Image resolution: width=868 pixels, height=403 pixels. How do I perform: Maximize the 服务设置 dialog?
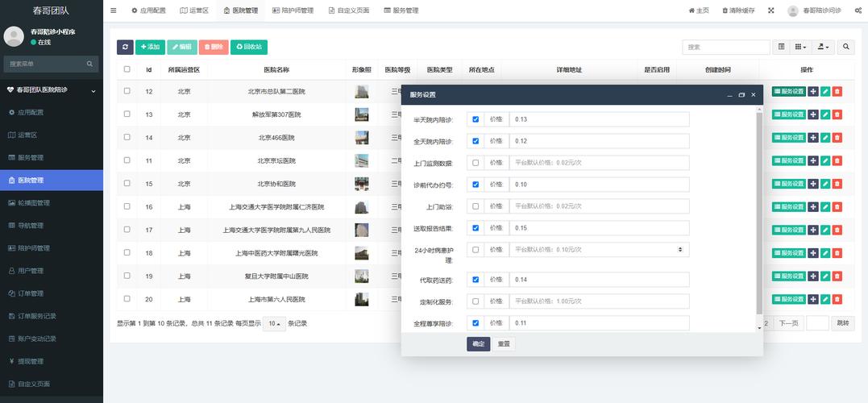pos(741,94)
